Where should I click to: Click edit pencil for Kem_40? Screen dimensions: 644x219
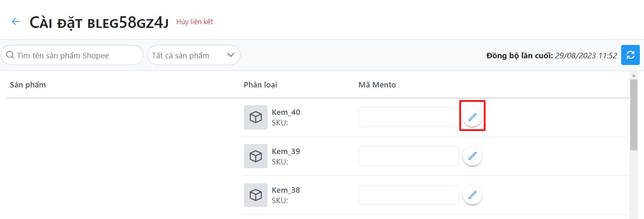[472, 117]
